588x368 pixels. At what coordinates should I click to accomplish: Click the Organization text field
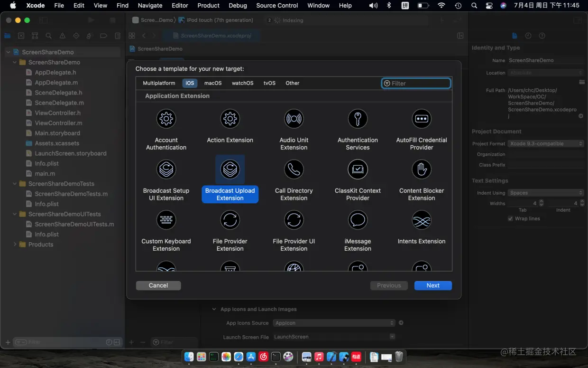pos(546,154)
